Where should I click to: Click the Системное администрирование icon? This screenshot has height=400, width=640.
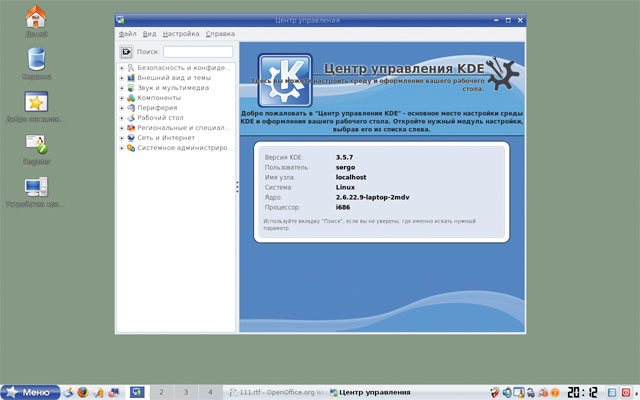pyautogui.click(x=131, y=148)
